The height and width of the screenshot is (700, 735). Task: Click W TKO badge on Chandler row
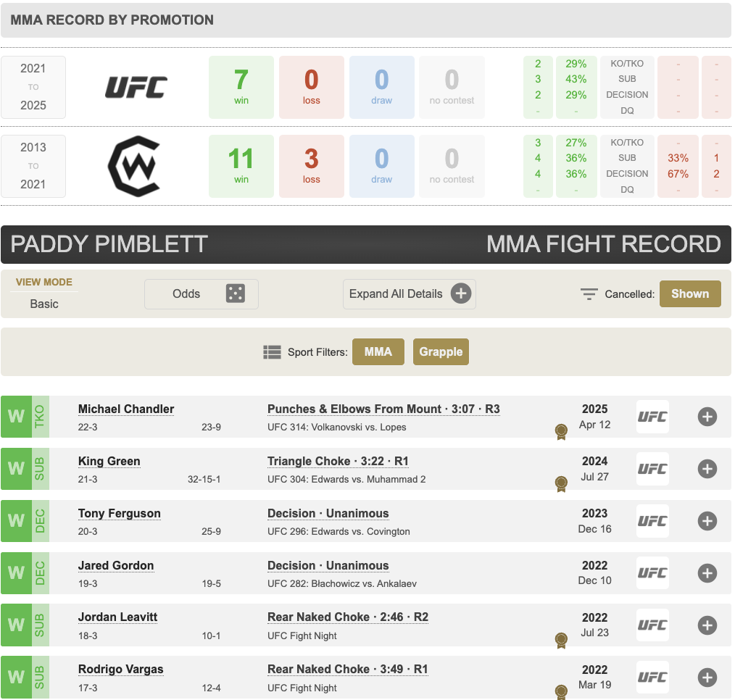point(25,417)
